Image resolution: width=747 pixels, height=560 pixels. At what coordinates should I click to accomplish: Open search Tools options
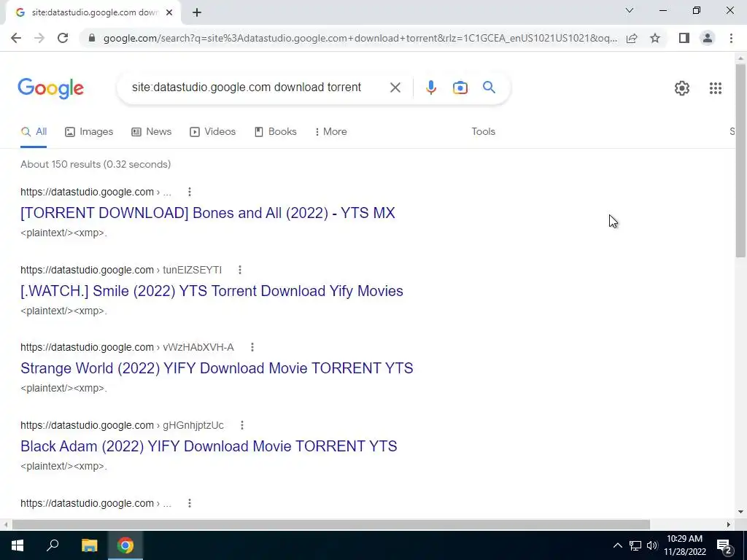(x=483, y=132)
